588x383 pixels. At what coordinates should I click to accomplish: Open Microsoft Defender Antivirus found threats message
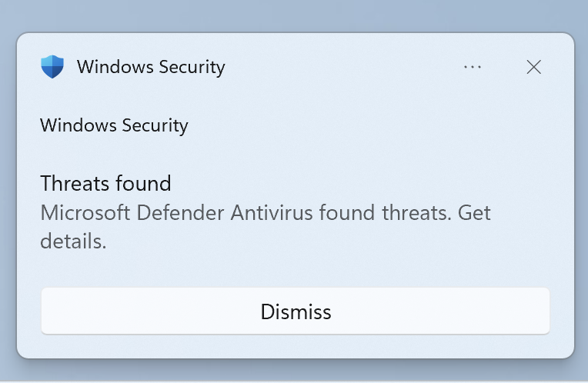coord(265,227)
